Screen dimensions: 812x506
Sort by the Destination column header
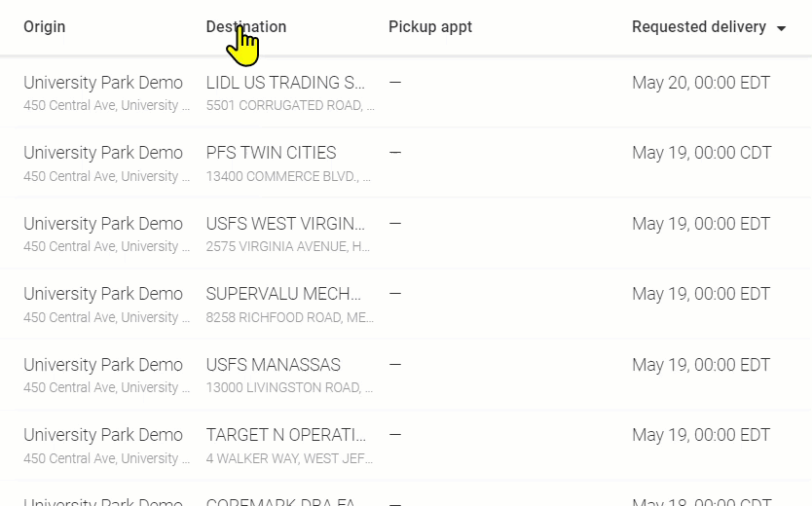pos(246,27)
